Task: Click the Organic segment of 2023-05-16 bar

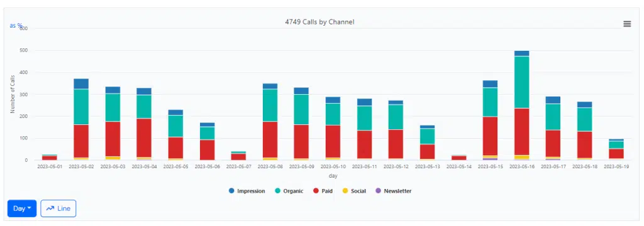Action: [521, 82]
